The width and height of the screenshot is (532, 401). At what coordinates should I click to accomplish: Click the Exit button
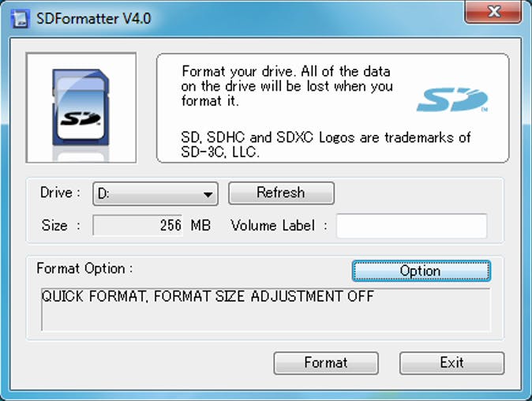[452, 363]
